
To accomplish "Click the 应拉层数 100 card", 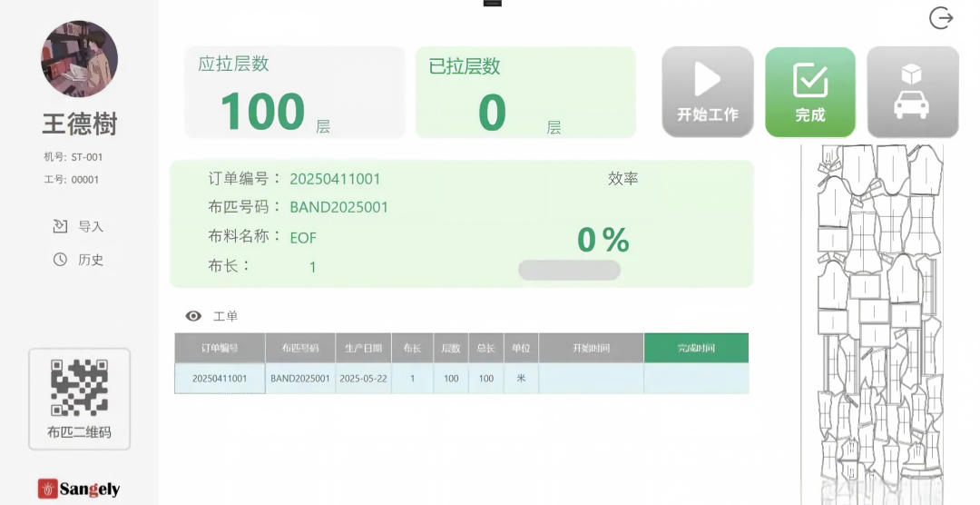I will [x=295, y=92].
